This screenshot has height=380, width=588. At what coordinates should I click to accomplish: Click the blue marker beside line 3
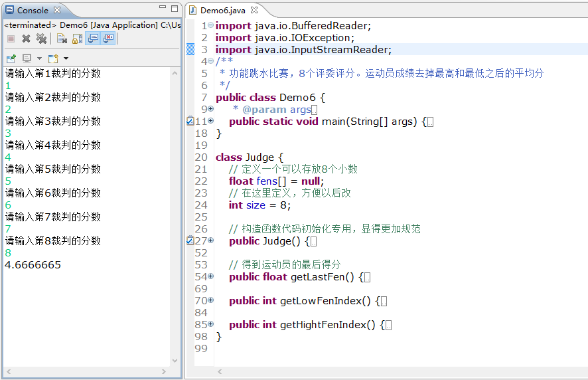(x=190, y=49)
